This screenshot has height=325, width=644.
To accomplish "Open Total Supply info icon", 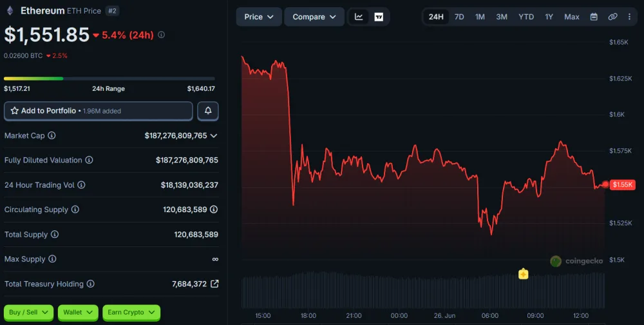I will [x=55, y=234].
